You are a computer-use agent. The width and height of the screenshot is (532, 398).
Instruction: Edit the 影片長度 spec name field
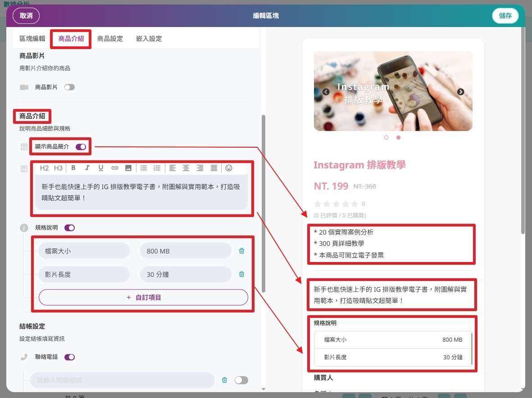pyautogui.click(x=84, y=274)
